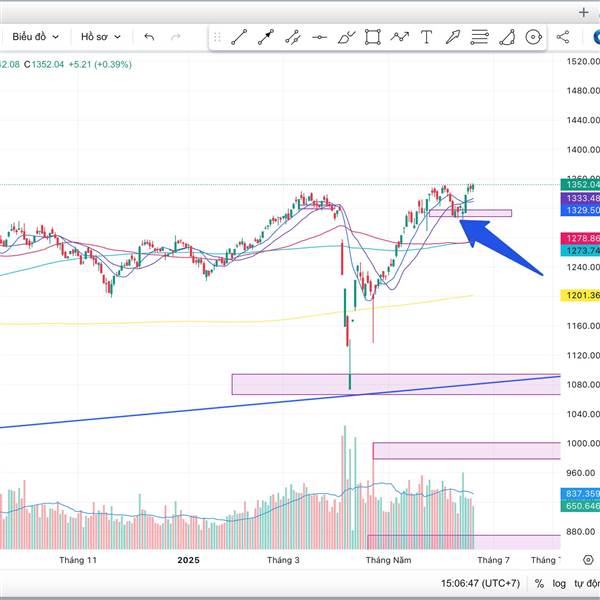Click the 2025 time axis label
The height and width of the screenshot is (600, 600).
point(188,560)
